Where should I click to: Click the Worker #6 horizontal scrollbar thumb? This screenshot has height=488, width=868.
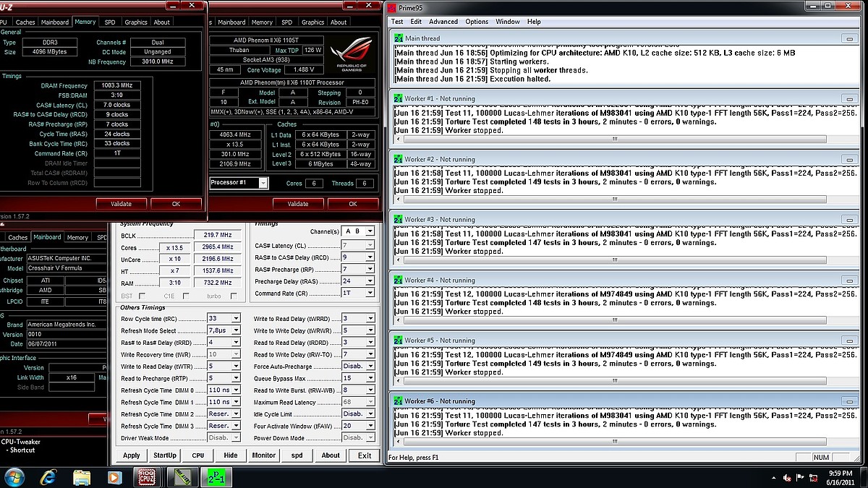[614, 441]
